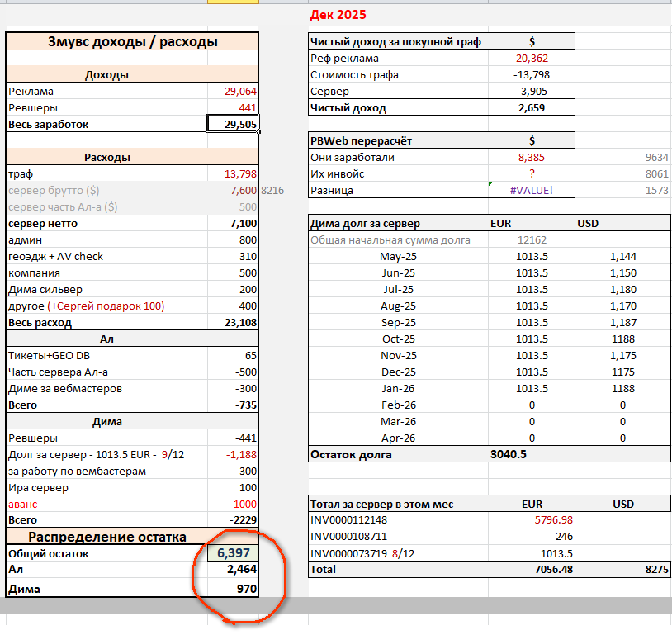Click the Aug-25 USD value 1,170
The height and width of the screenshot is (635, 672).
click(622, 306)
